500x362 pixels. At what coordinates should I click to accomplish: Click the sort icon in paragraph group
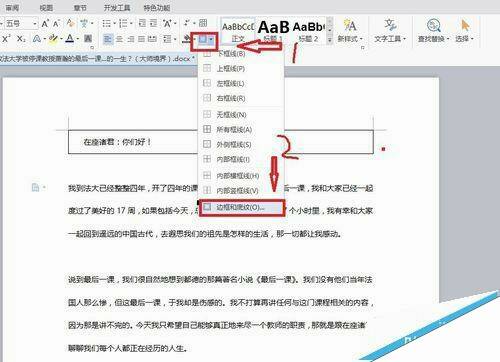coord(186,23)
